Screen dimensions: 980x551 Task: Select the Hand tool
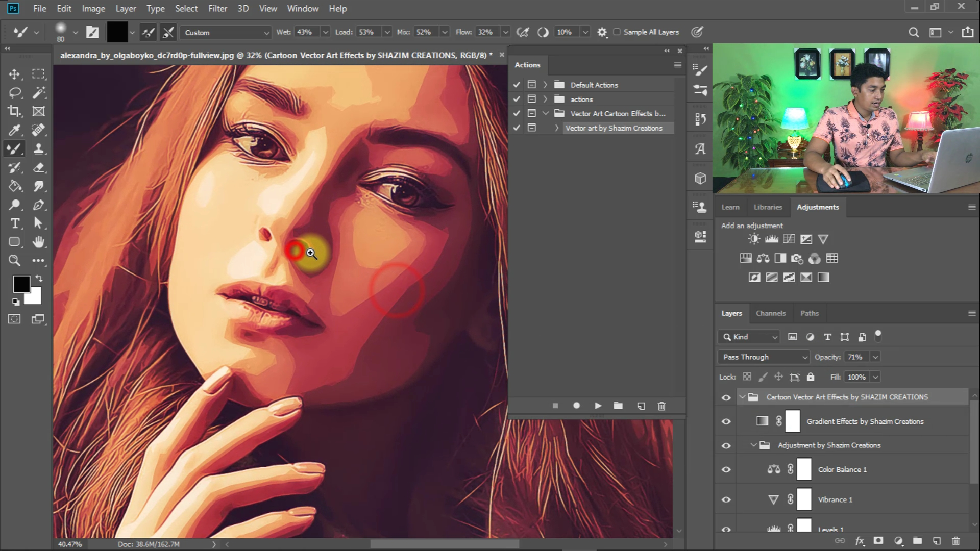click(38, 242)
